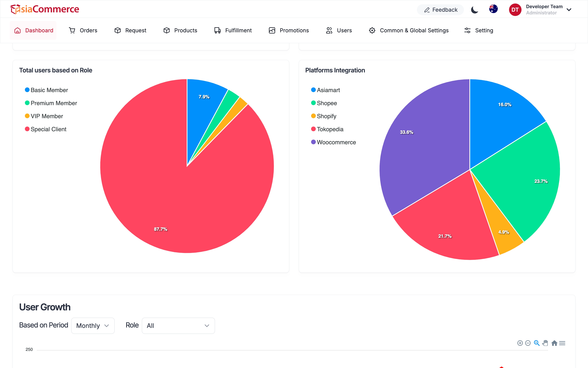Open the Products menu
Viewport: 588px width, 368px height.
(180, 30)
